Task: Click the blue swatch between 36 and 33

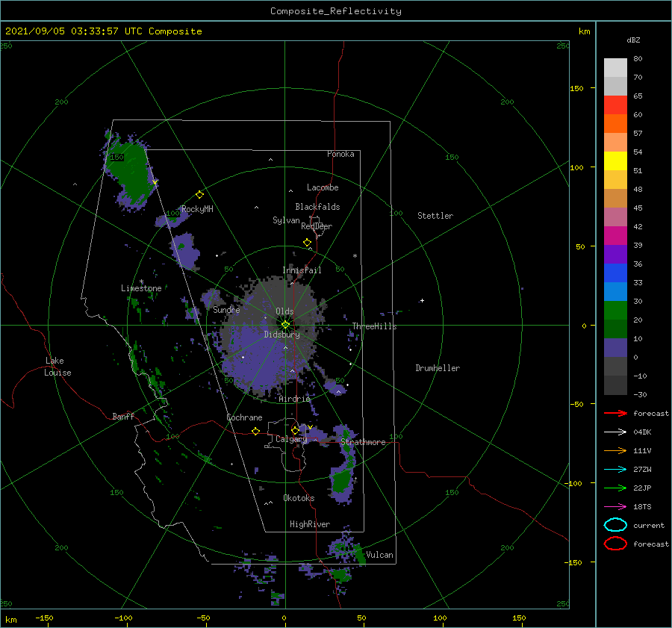Action: tap(615, 273)
